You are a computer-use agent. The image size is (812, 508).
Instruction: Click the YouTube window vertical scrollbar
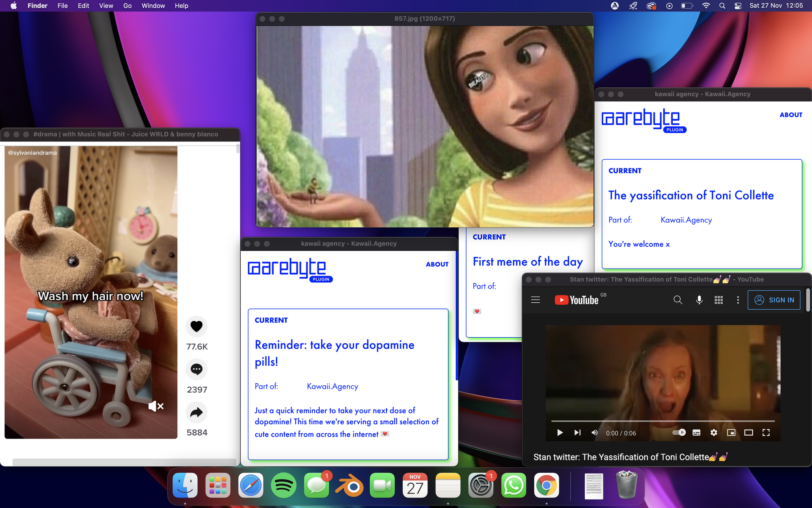(x=808, y=300)
